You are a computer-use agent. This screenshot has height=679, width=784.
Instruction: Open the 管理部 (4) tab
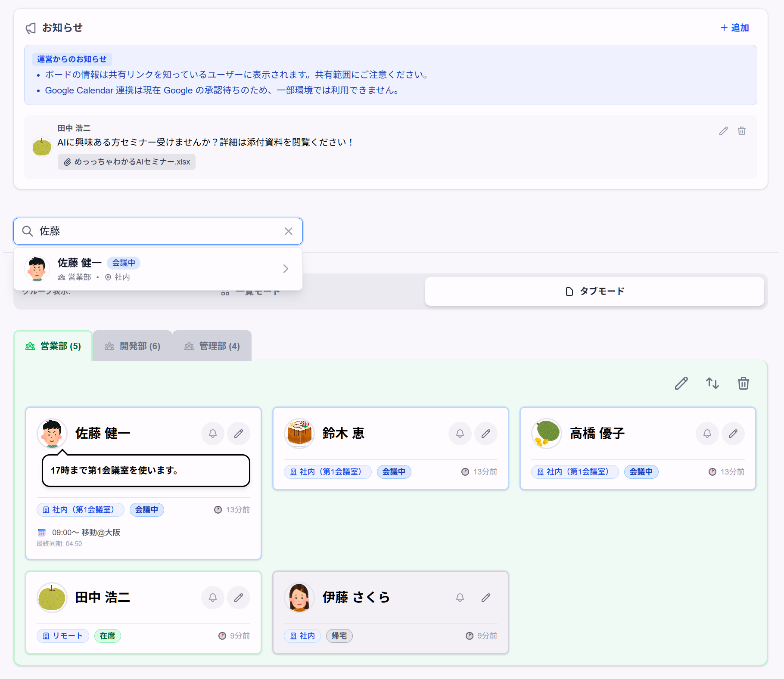click(212, 346)
